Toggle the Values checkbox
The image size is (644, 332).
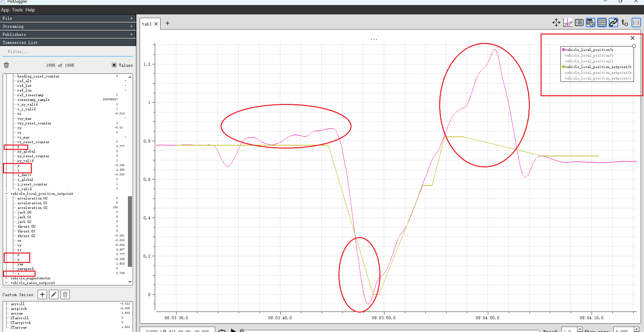114,65
